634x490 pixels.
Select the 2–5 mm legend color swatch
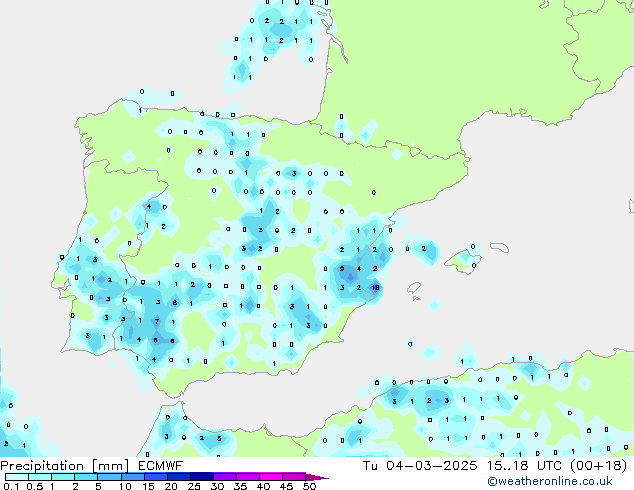86,477
